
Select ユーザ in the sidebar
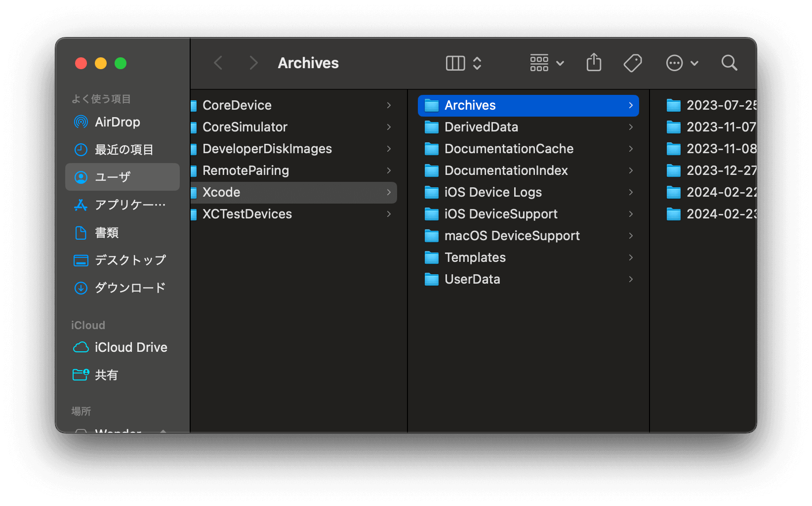122,177
